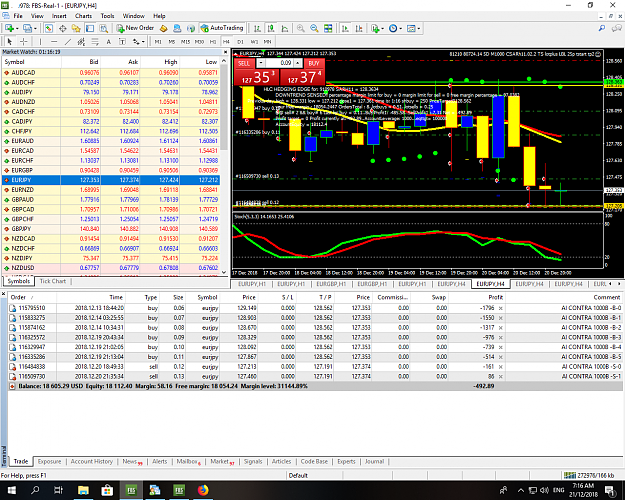Open the Profiles dropdown arrow
The height and width of the screenshot is (500, 625).
[35, 29]
